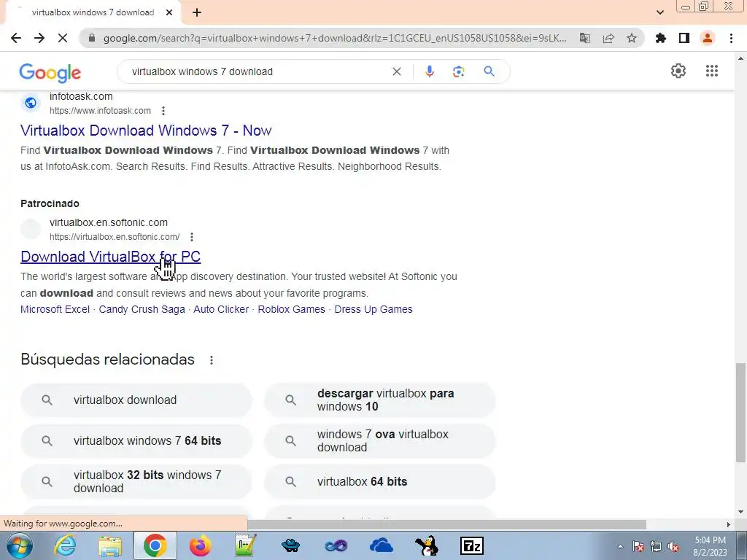Click the URL address bar
This screenshot has width=747, height=560.
click(335, 38)
